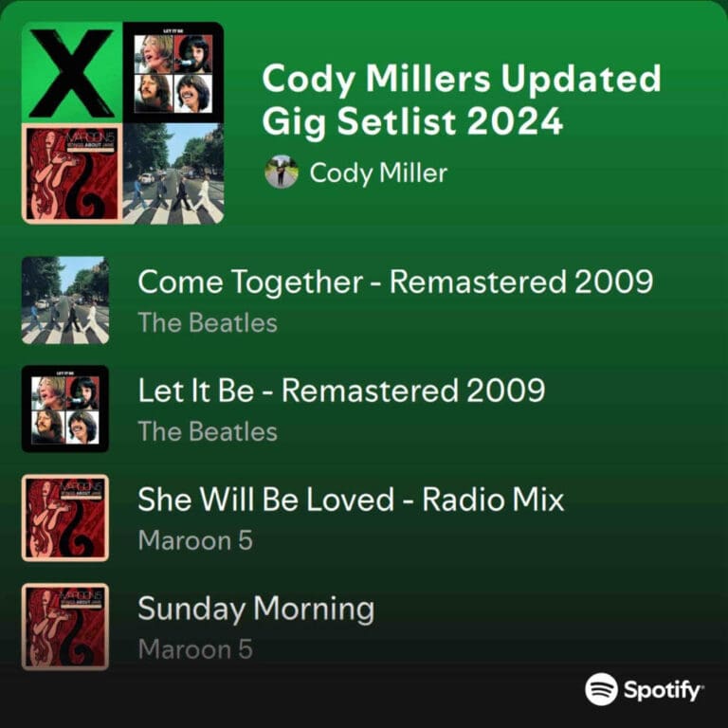Open Maroon 5 under She Will Be Loved
The height and width of the screenshot is (728, 728).
pos(195,540)
